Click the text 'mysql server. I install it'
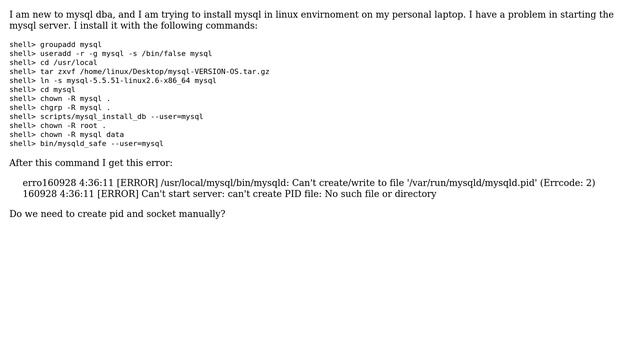The width and height of the screenshot is (640, 360). [x=64, y=26]
